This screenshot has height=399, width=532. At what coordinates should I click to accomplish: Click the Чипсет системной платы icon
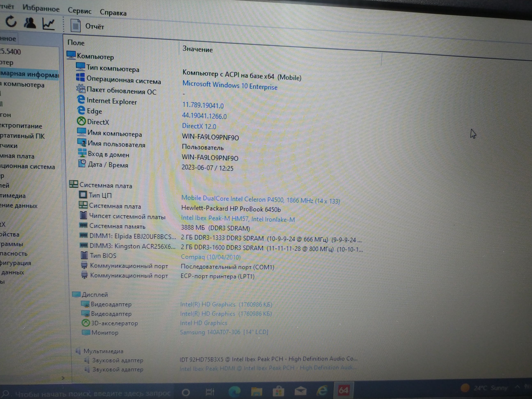coord(84,215)
